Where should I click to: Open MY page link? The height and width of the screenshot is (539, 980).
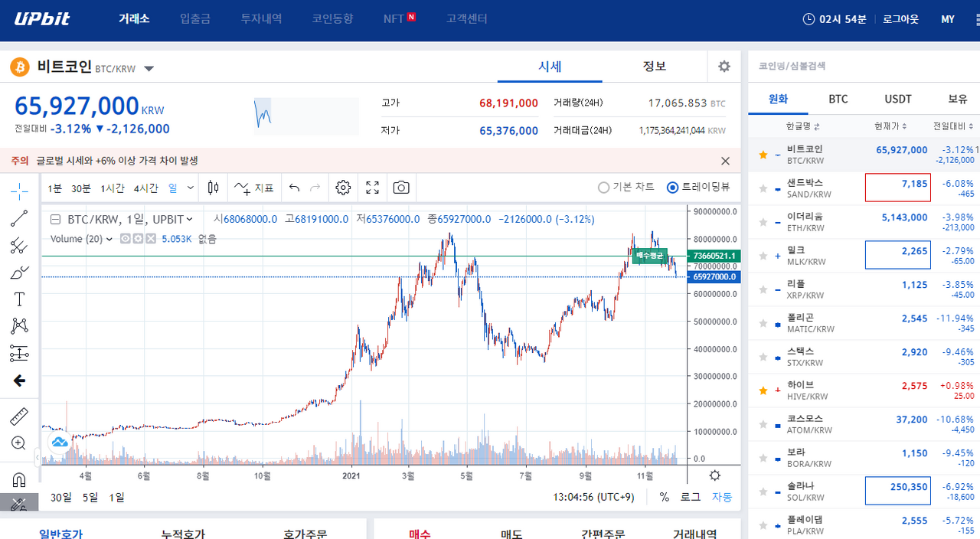click(948, 19)
